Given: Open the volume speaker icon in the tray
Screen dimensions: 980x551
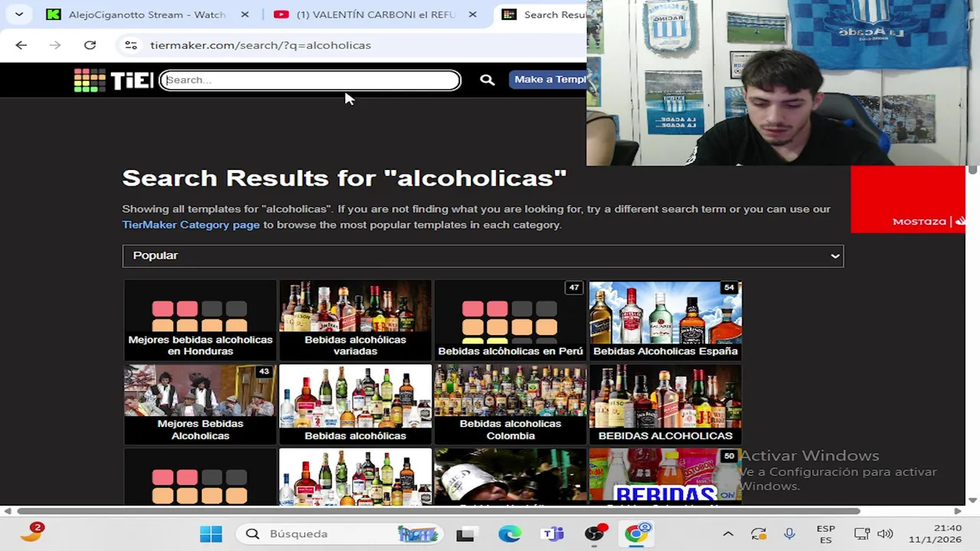Looking at the screenshot, I should (x=885, y=534).
